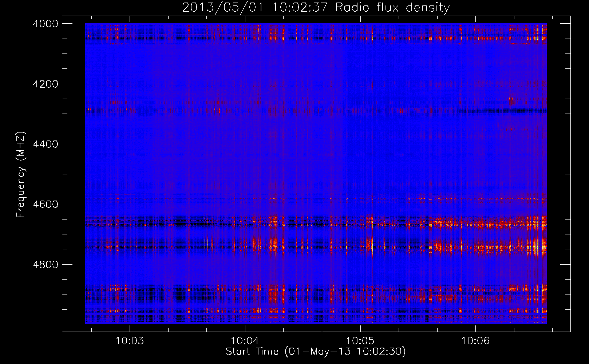Select the 4200 frequency axis label

point(46,84)
